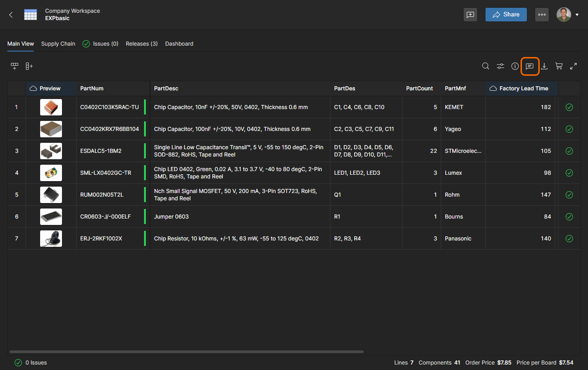Open the search tool in the toolbar
Image resolution: width=588 pixels, height=370 pixels.
pyautogui.click(x=486, y=66)
